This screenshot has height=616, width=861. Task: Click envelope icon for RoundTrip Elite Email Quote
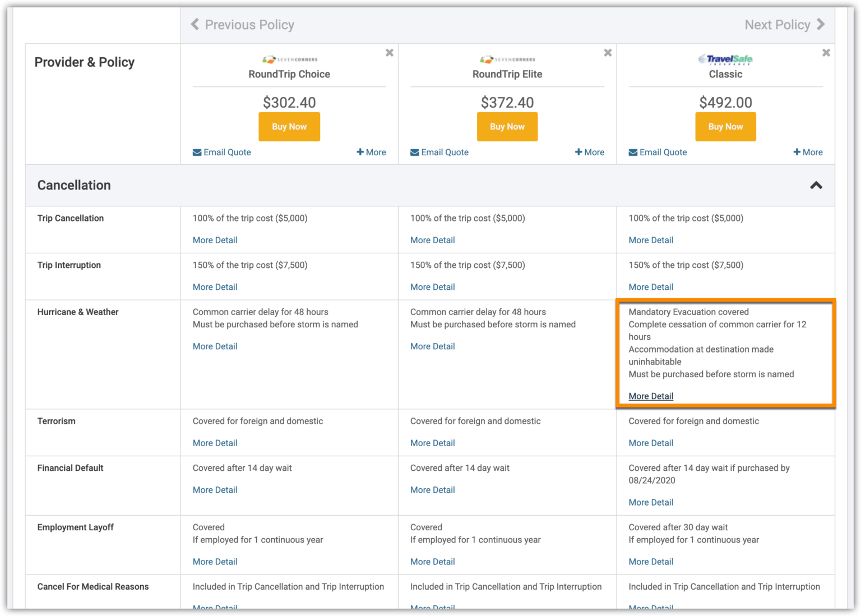pos(415,152)
